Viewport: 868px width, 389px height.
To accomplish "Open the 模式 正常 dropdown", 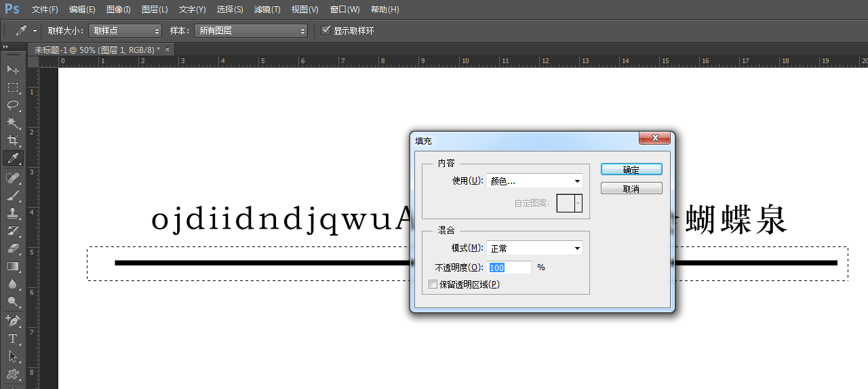I will pos(534,248).
